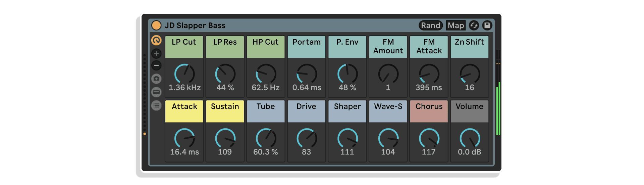Click the Chorus knob
Viewport: 644px width, 185px height.
click(x=429, y=138)
